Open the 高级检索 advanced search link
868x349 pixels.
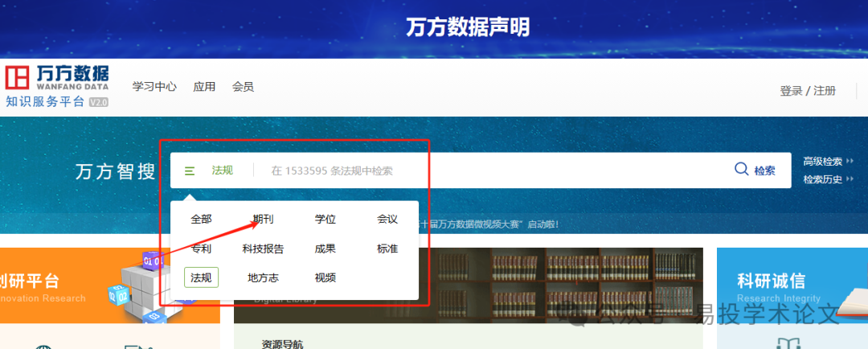click(x=823, y=162)
